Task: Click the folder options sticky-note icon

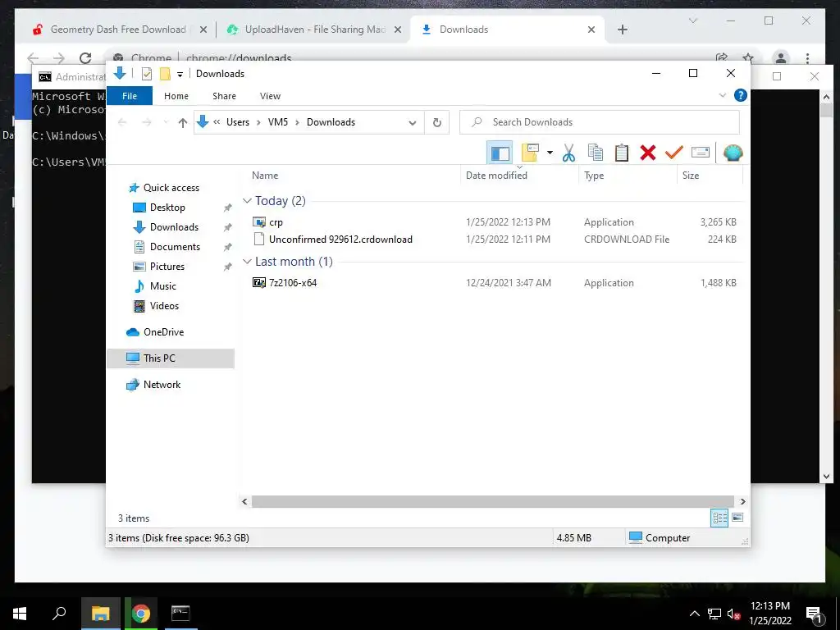Action: (x=530, y=153)
